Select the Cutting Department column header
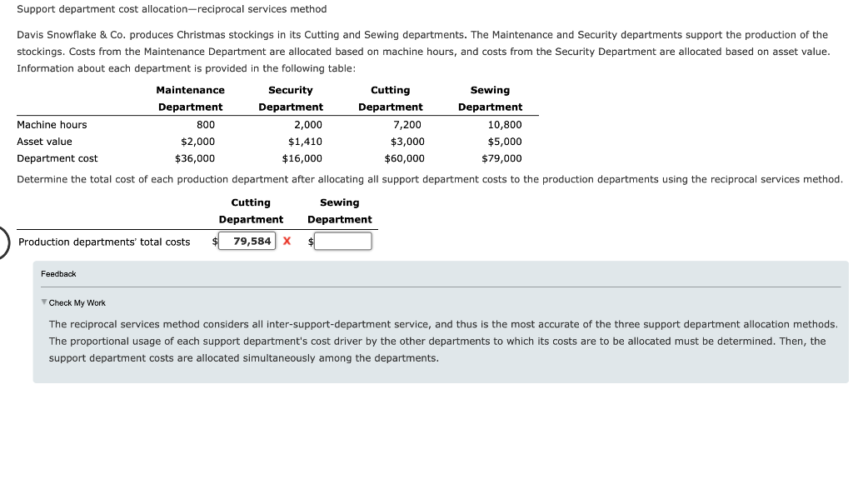The image size is (853, 504). 391,98
